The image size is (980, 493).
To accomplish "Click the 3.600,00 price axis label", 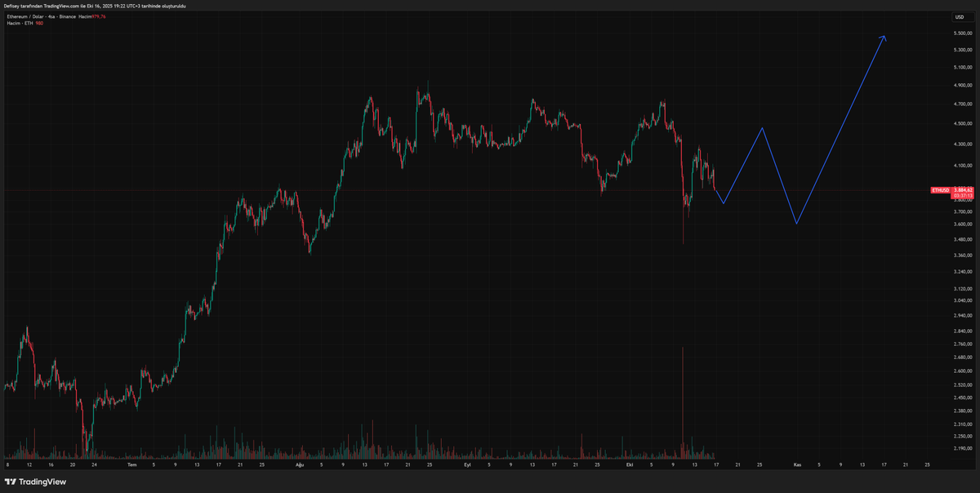I will [962, 224].
